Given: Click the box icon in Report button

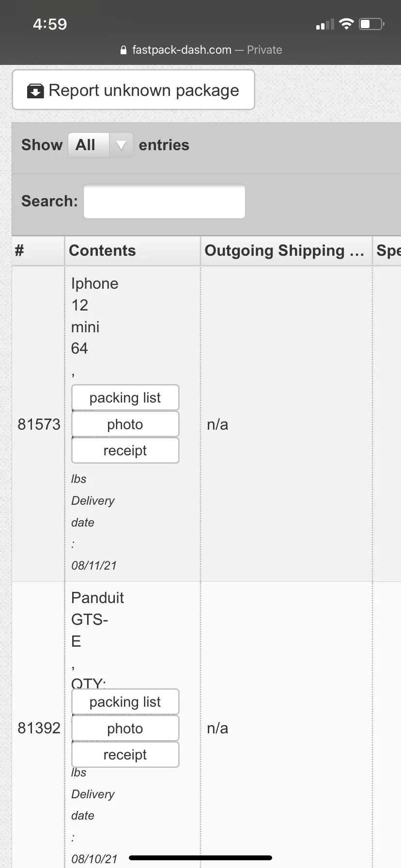Looking at the screenshot, I should coord(35,91).
